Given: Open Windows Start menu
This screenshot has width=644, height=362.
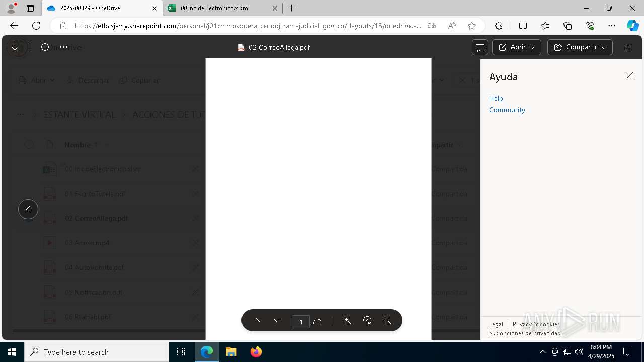Looking at the screenshot, I should pos(12,352).
